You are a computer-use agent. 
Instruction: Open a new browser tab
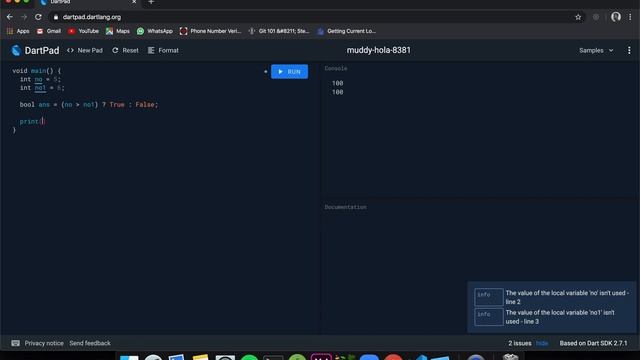coord(151,2)
